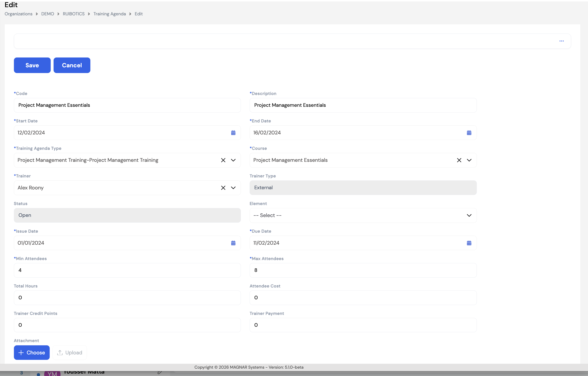Go to Training Agenda breadcrumb

click(110, 14)
